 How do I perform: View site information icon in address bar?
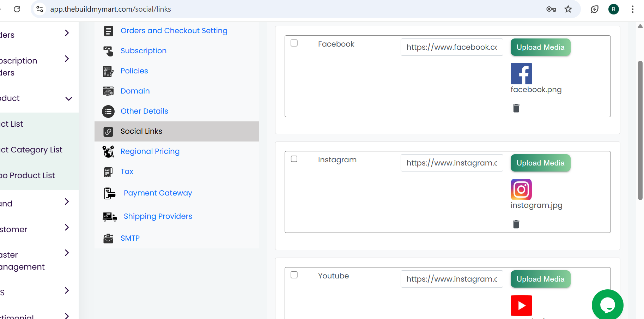(40, 9)
